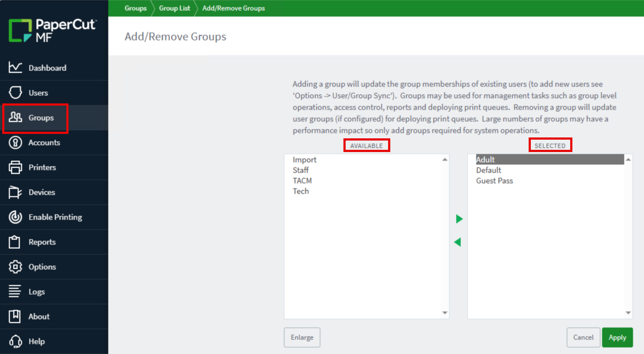Click Available list scrollbar down arrow
The image size is (644, 354).
445,313
